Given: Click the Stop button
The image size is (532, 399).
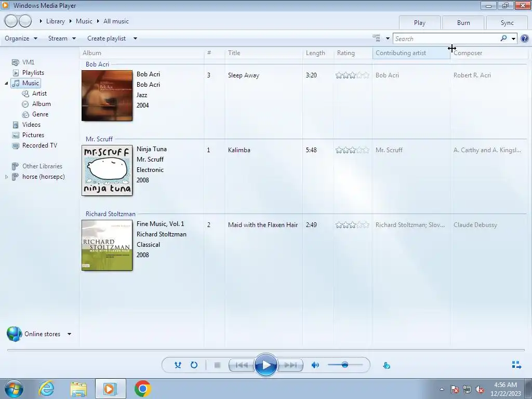Looking at the screenshot, I should [x=218, y=365].
